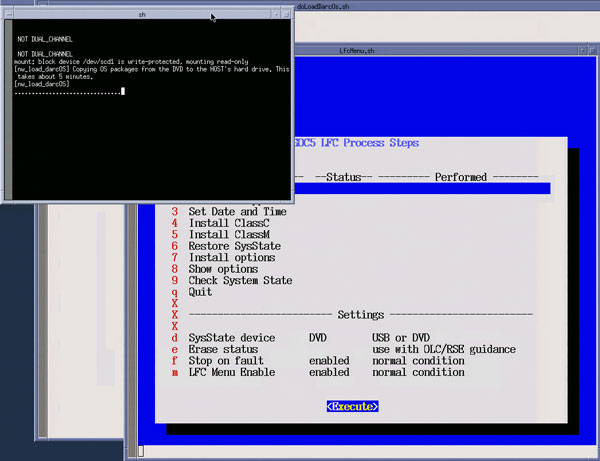Viewport: 600px width, 461px height.
Task: Select menu option 3 Set Date and Time
Action: 236,212
